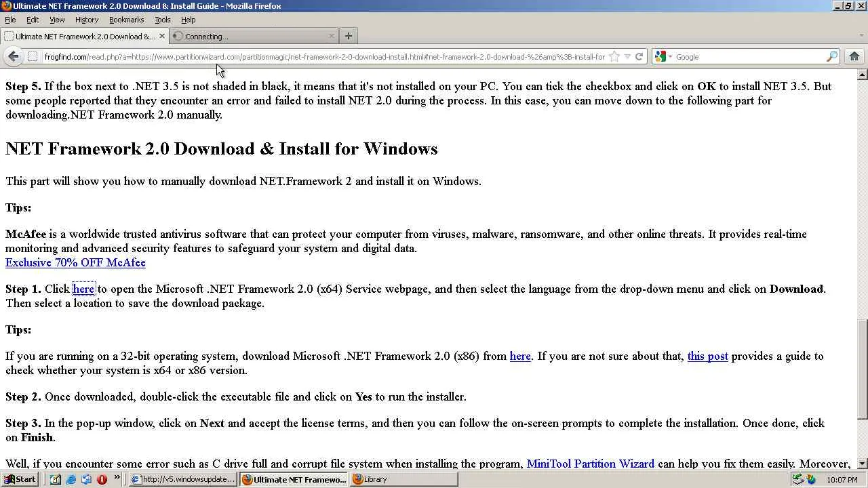Click the scrollbar up arrow
The width and height of the screenshot is (868, 488).
coord(863,75)
